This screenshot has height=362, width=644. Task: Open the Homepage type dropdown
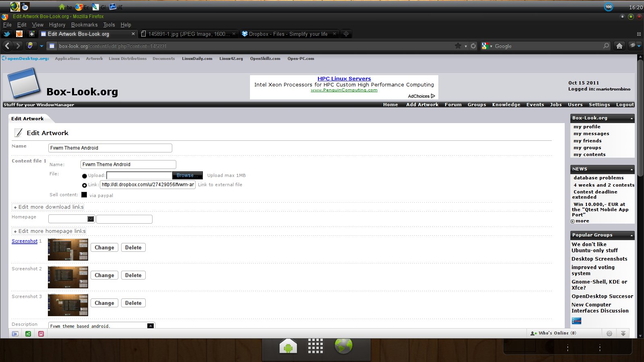point(72,219)
